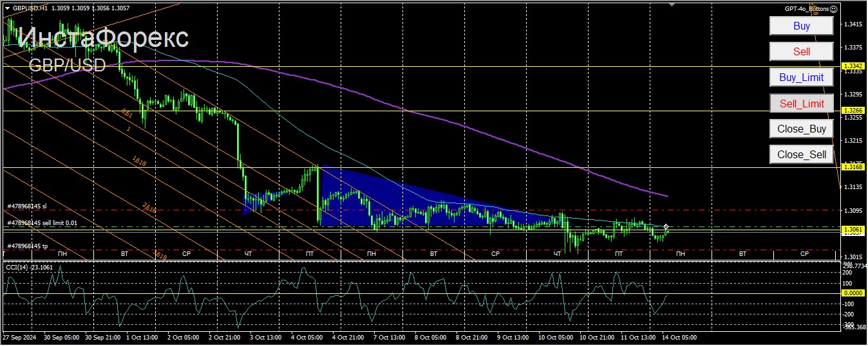Select the GPT-4o_Buttons expert advisor label
The width and height of the screenshot is (868, 346).
pyautogui.click(x=807, y=9)
